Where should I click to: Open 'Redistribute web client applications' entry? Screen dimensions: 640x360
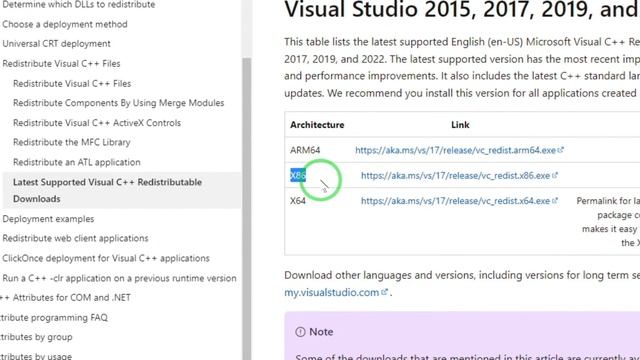(75, 238)
